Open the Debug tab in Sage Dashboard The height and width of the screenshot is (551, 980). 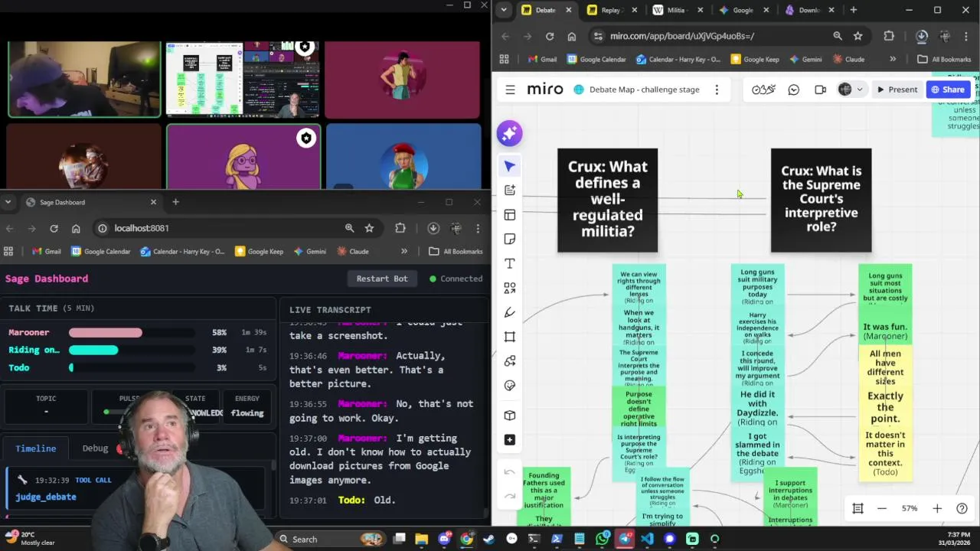click(x=95, y=448)
